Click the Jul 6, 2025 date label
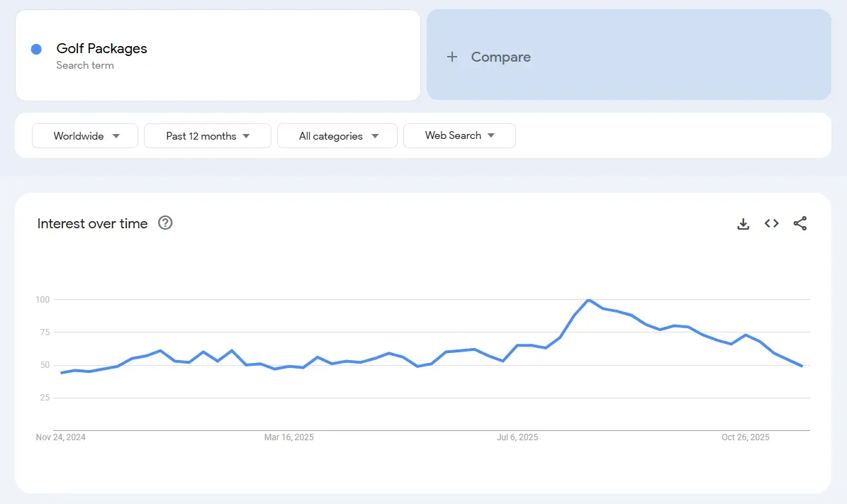 (x=517, y=437)
